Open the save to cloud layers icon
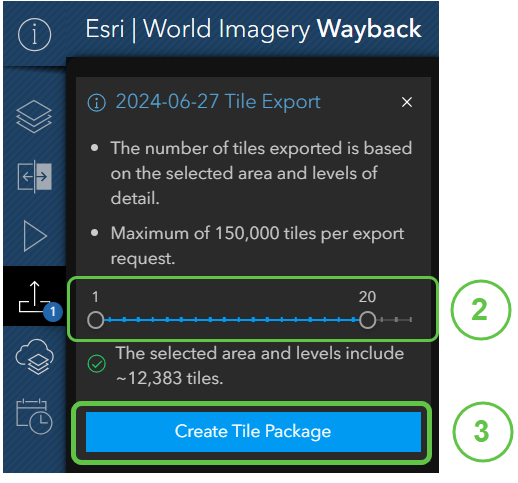This screenshot has width=518, height=483. [x=34, y=357]
